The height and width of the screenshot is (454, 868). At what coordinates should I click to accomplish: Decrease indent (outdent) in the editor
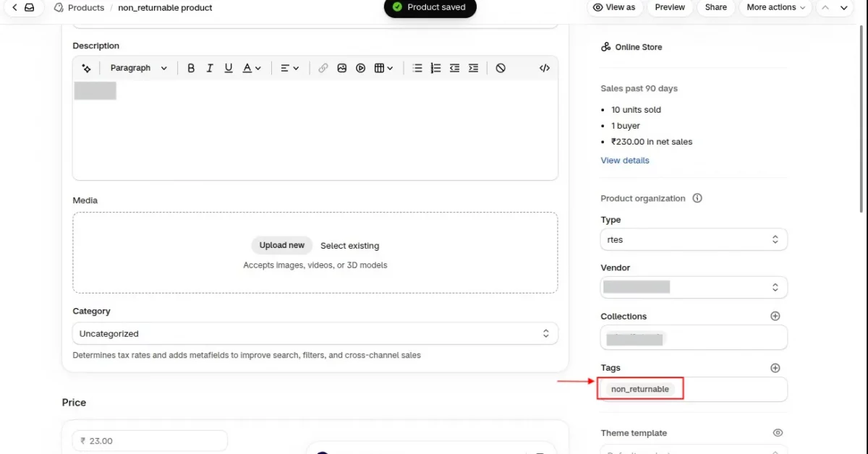click(454, 68)
